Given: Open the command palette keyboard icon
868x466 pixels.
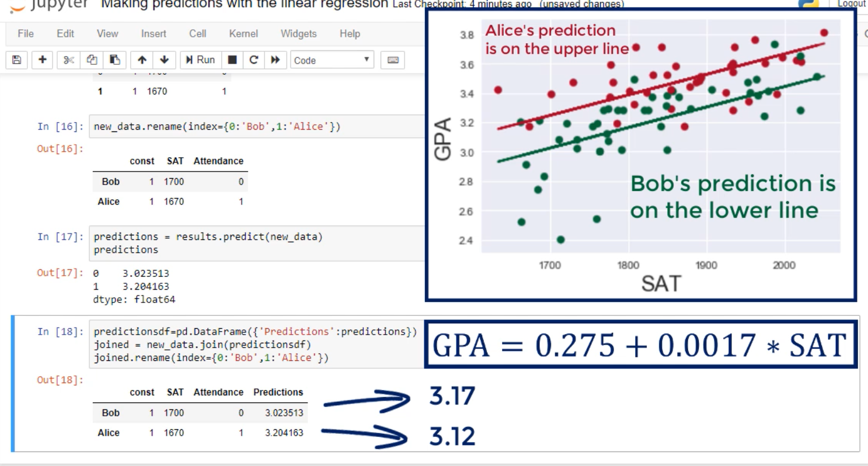Looking at the screenshot, I should coord(392,60).
